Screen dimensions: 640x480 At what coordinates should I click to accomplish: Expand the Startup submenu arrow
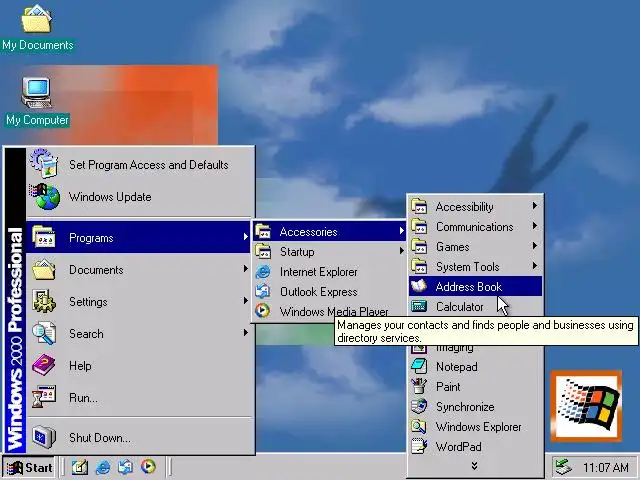coord(402,251)
